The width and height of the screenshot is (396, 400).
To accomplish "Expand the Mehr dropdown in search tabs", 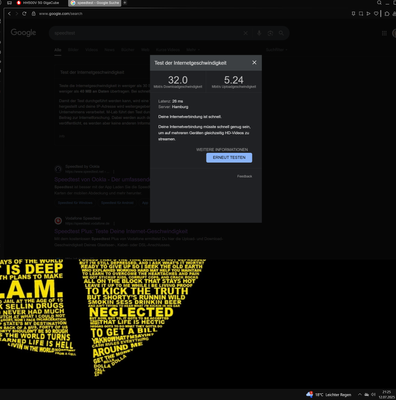I will (x=193, y=50).
